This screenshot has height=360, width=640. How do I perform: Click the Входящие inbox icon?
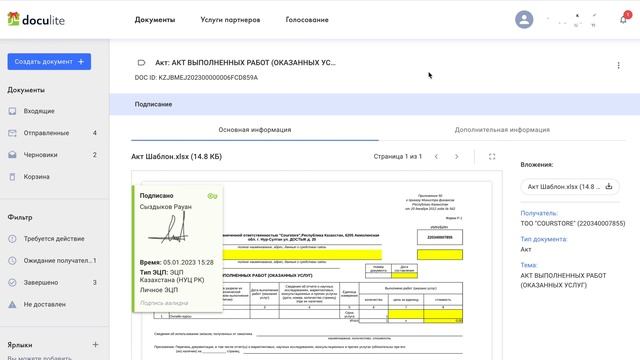12,111
